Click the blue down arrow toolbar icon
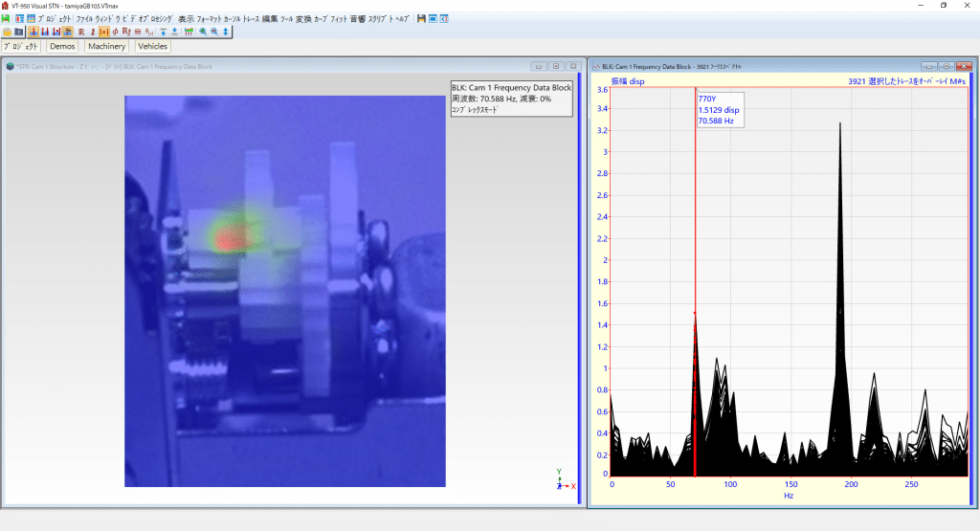The width and height of the screenshot is (980, 531). [x=174, y=32]
